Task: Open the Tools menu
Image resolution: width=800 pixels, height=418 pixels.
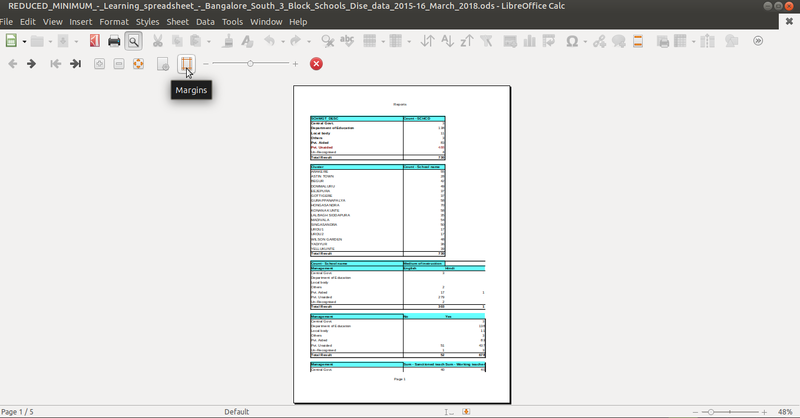Action: coord(232,22)
